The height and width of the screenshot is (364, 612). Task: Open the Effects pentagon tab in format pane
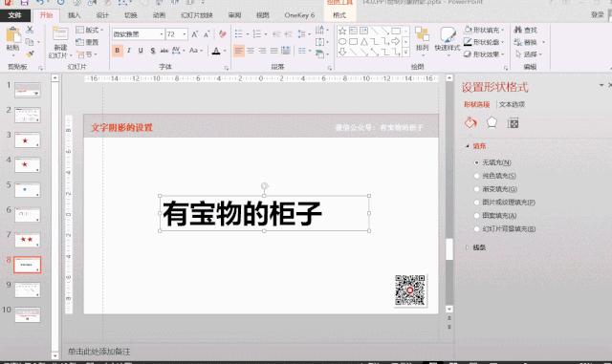(x=492, y=123)
